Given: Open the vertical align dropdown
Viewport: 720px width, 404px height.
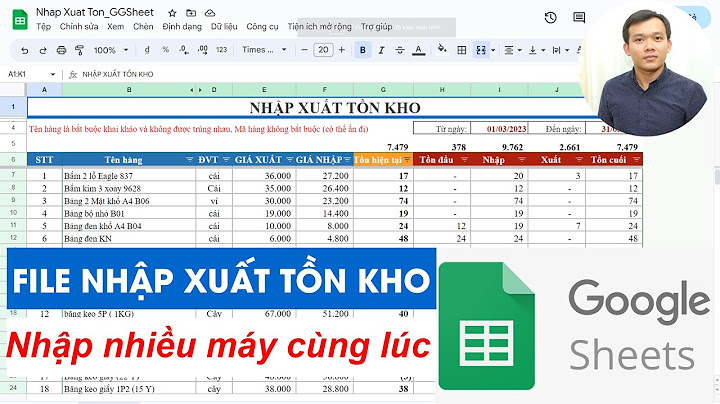Looking at the screenshot, I should point(536,50).
